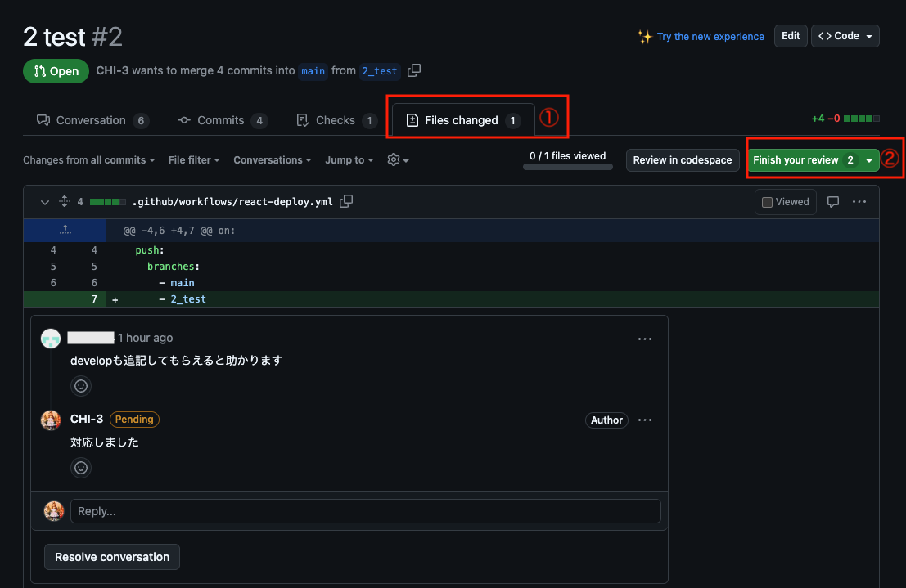Click diffstat squares beside file name
Viewport: 906px width, 588px height.
pyautogui.click(x=107, y=201)
